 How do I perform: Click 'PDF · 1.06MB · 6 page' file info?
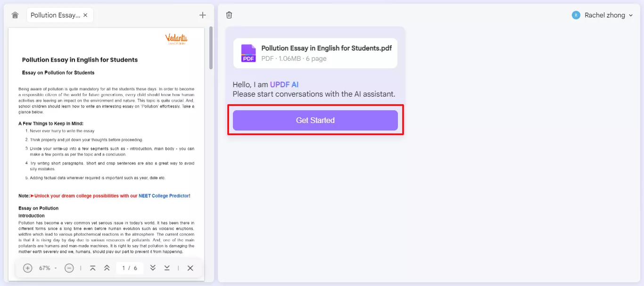(294, 58)
